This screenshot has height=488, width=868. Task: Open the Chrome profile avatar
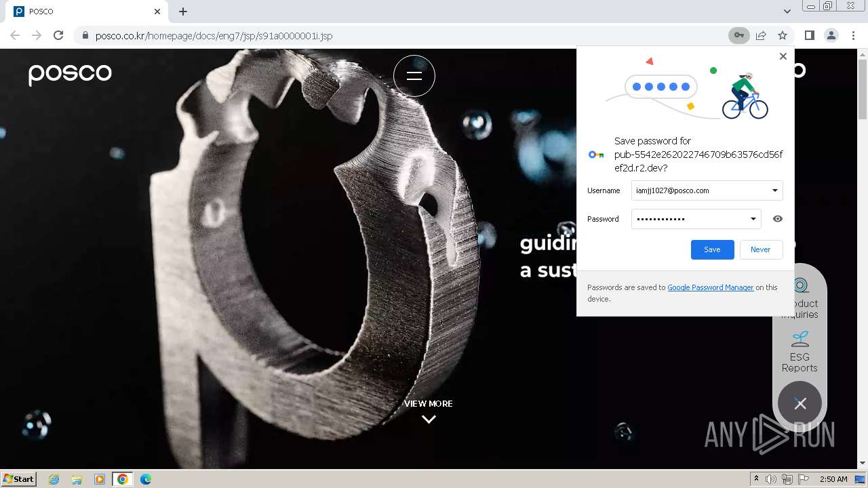831,35
